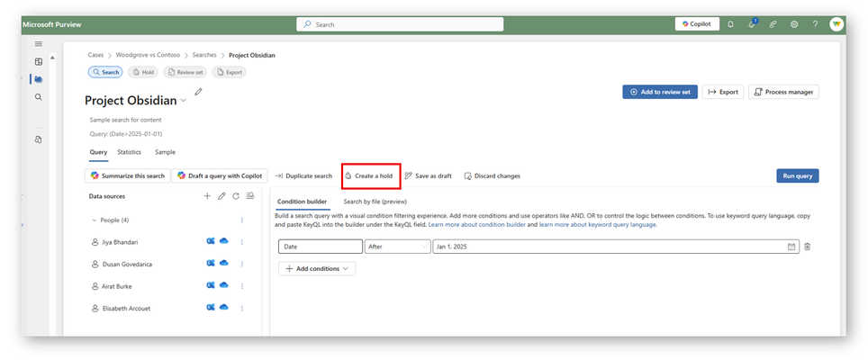Click the sidebar magnifier search icon

[38, 97]
